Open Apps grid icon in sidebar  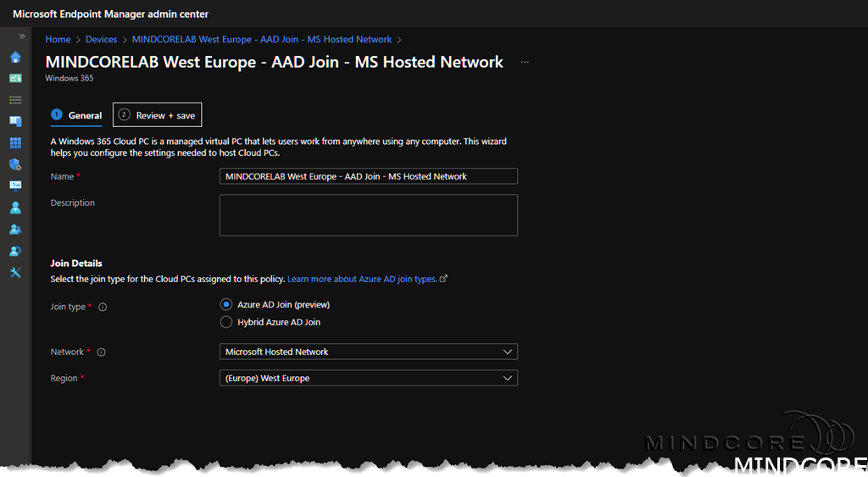click(x=15, y=143)
